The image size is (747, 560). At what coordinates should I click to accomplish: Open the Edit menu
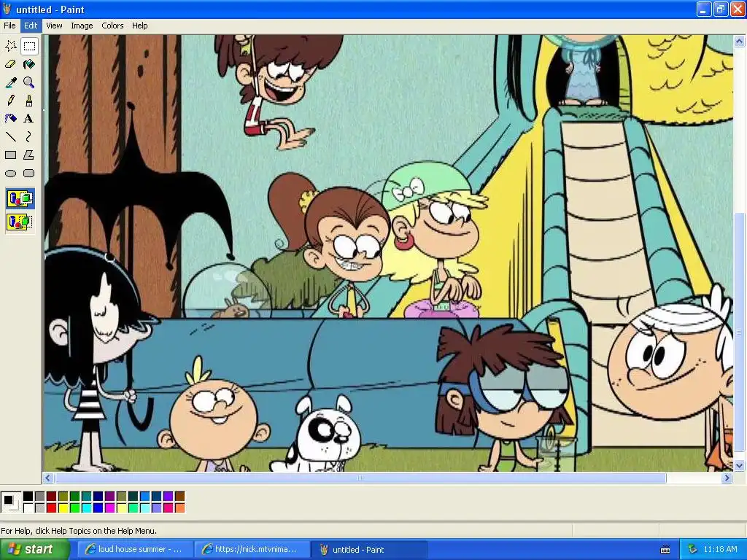(x=31, y=26)
